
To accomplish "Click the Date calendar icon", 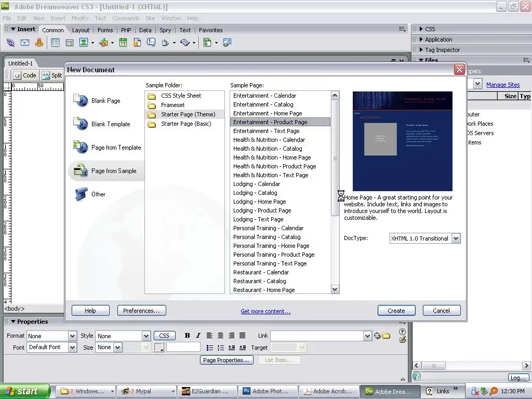I will (x=123, y=43).
